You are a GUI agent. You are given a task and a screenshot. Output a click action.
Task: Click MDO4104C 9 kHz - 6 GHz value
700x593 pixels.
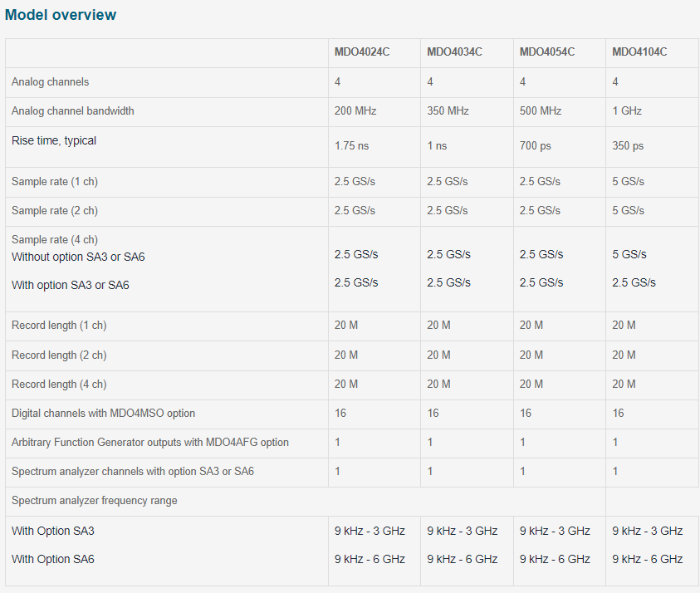(x=648, y=559)
